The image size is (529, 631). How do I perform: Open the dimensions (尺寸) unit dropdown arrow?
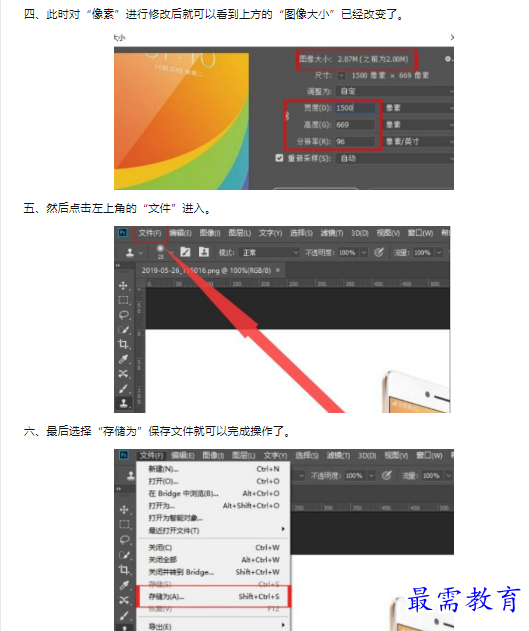click(342, 76)
